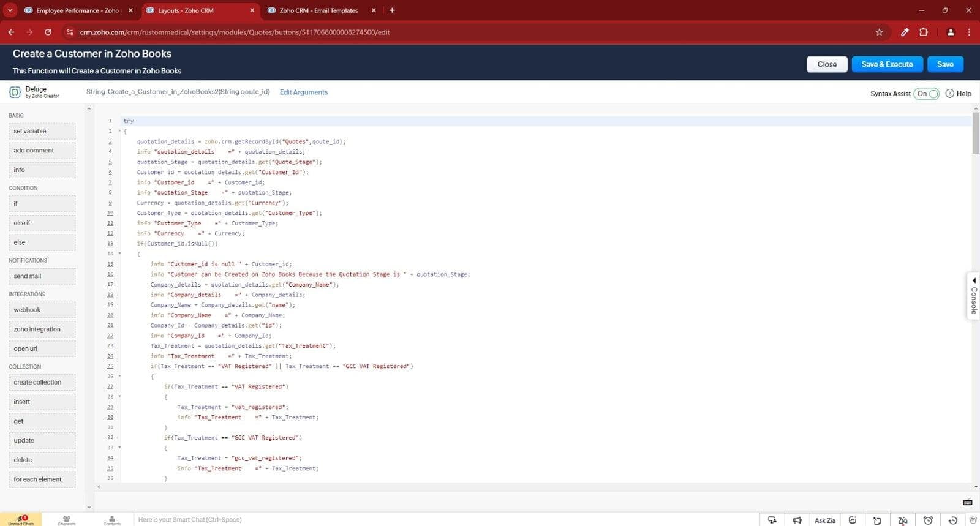Open the browser Extensions puzzle icon
The width and height of the screenshot is (980, 526).
tap(924, 32)
